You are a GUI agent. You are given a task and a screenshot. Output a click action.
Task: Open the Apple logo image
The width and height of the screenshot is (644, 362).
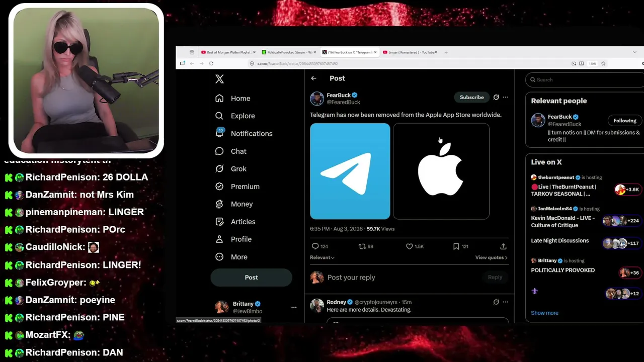click(x=441, y=171)
